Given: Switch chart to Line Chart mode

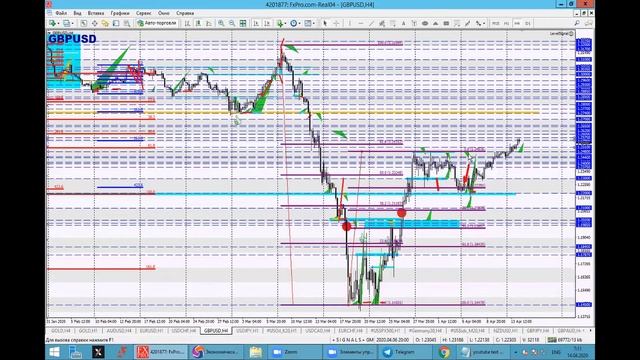Looking at the screenshot, I should [x=209, y=23].
